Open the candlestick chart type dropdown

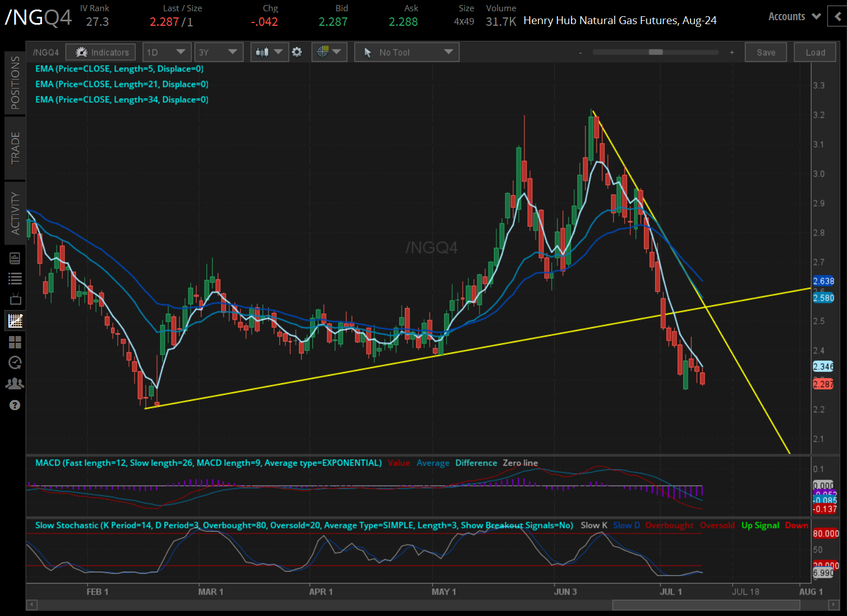[x=269, y=52]
